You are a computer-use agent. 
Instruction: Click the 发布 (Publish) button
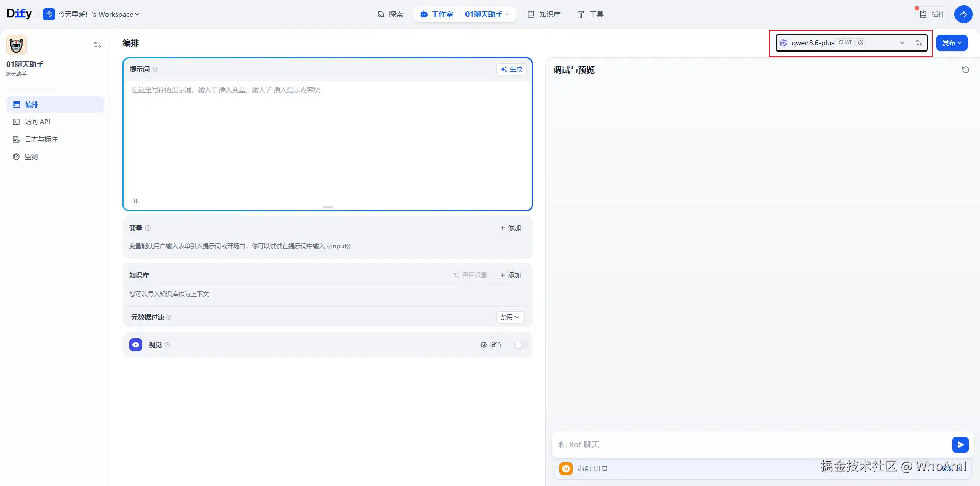click(951, 43)
